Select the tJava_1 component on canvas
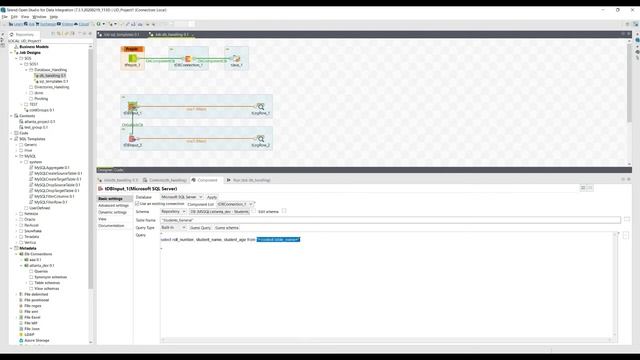The image size is (640, 360). click(x=236, y=59)
